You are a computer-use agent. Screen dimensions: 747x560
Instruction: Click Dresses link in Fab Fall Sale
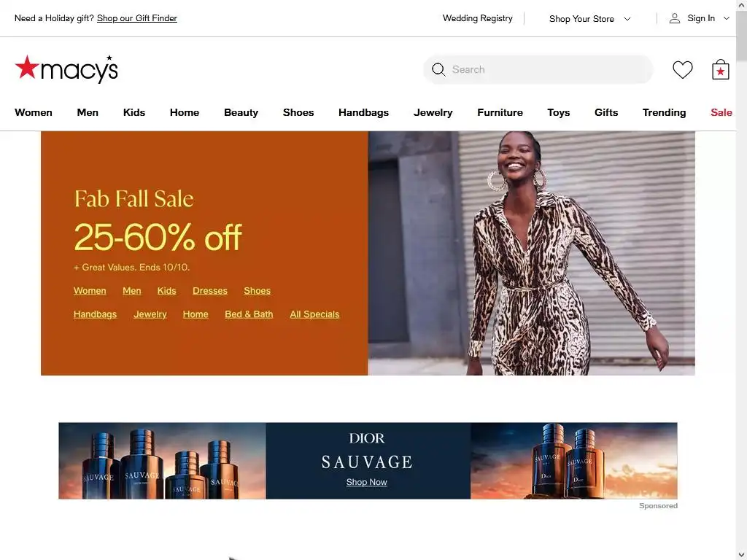pos(209,290)
